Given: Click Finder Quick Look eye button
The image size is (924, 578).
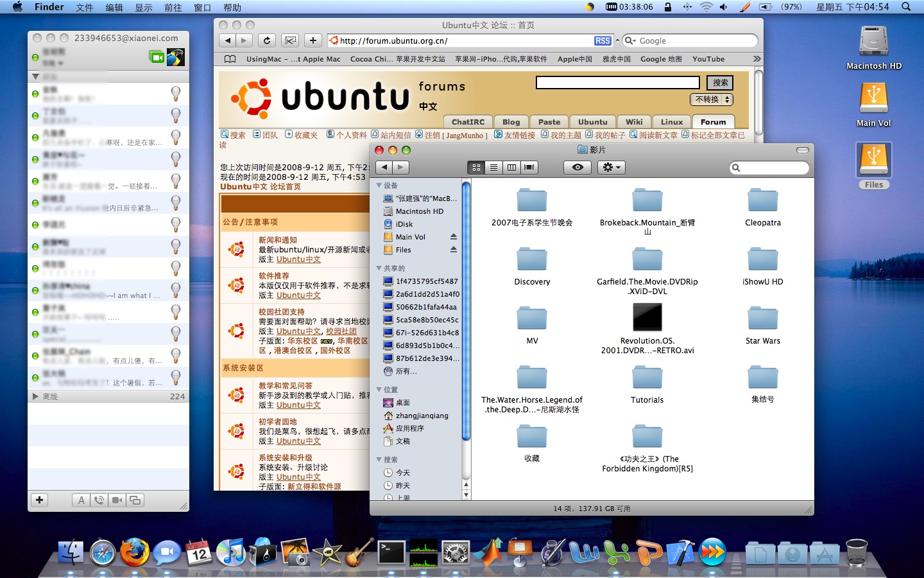Looking at the screenshot, I should click(x=577, y=167).
